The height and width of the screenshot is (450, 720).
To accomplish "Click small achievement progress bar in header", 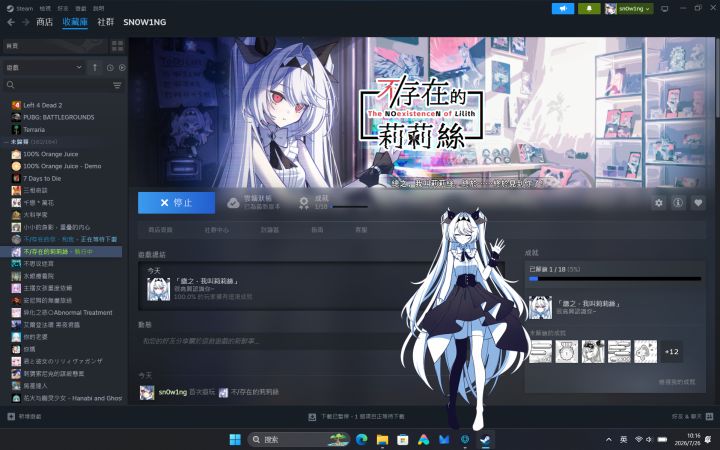I will (350, 207).
